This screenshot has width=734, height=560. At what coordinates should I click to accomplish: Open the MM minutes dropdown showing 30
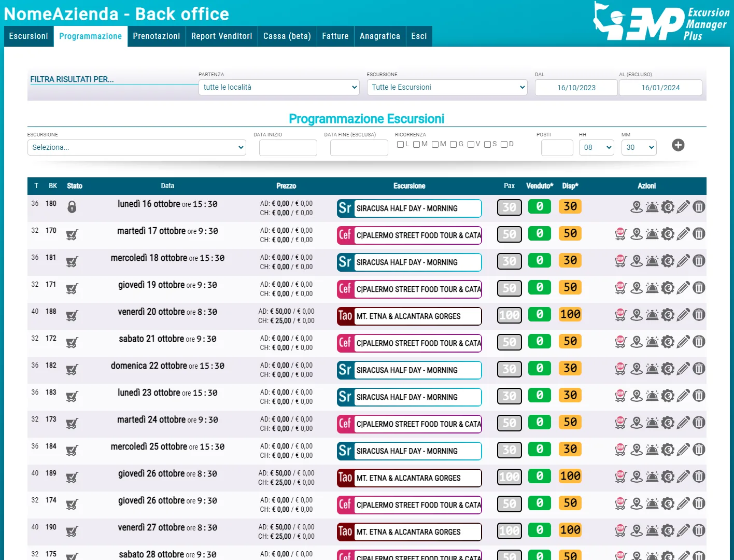click(639, 147)
